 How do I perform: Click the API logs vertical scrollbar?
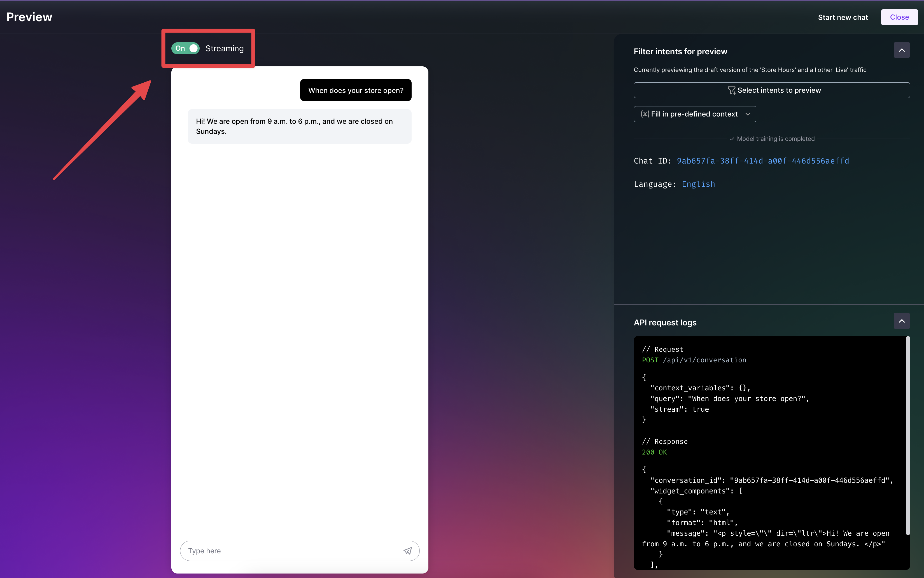click(907, 436)
